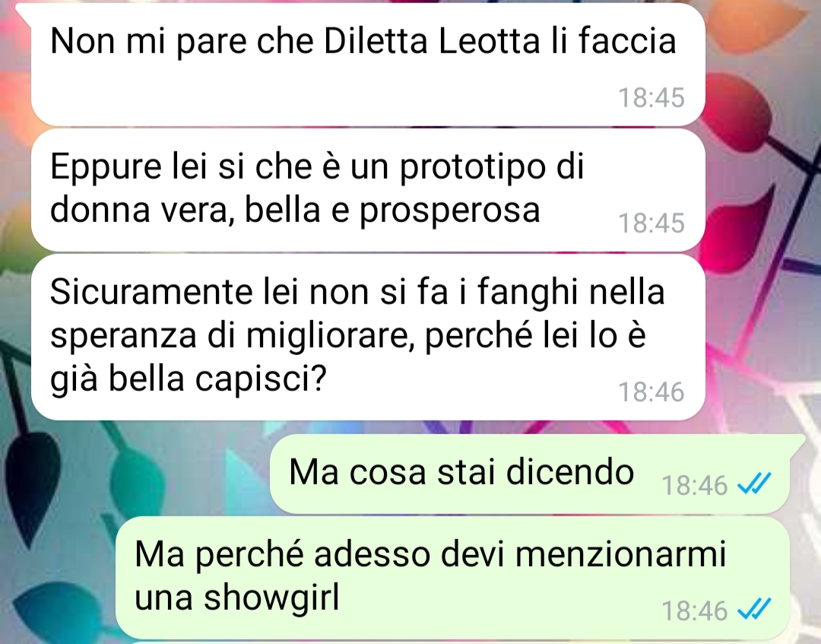Click read receipt ticks on the showgirl message

coord(754,609)
